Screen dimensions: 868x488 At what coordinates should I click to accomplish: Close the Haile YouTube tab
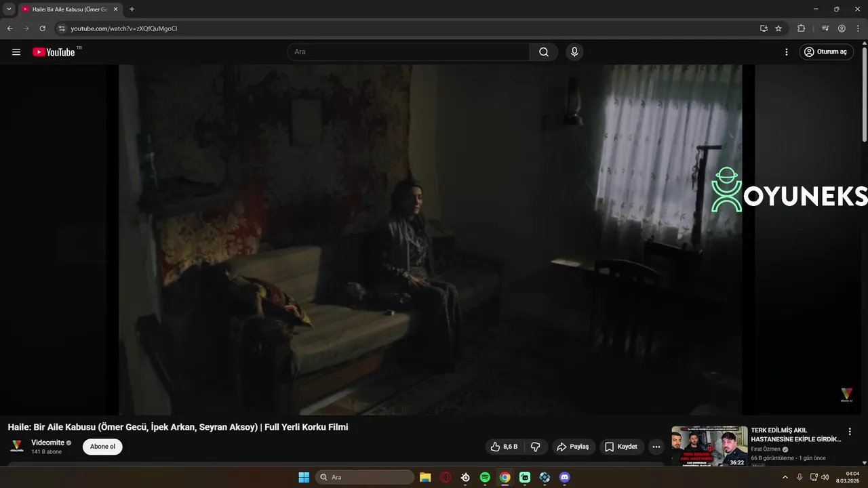pyautogui.click(x=115, y=9)
